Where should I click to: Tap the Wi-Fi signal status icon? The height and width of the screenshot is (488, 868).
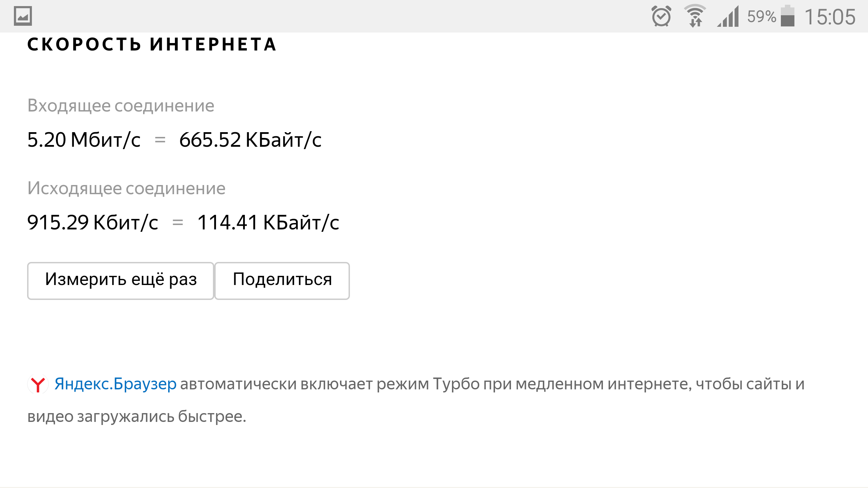pyautogui.click(x=695, y=16)
